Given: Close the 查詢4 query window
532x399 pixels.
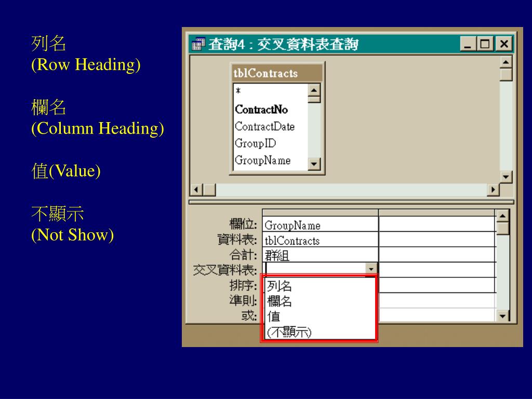Looking at the screenshot, I should (504, 44).
